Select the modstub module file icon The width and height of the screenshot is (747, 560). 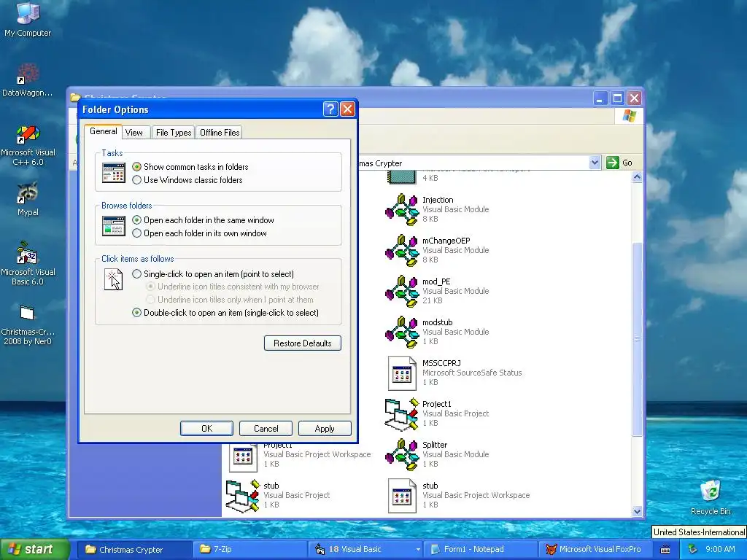click(402, 332)
